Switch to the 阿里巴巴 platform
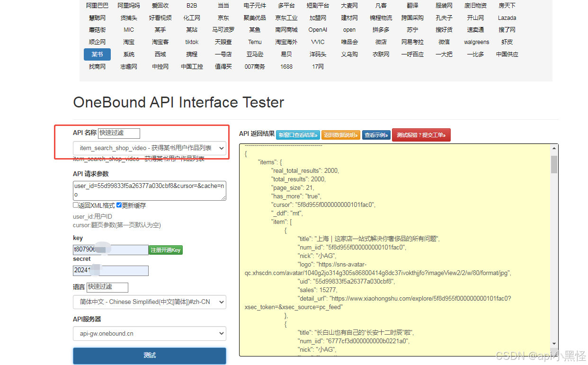 (x=97, y=6)
